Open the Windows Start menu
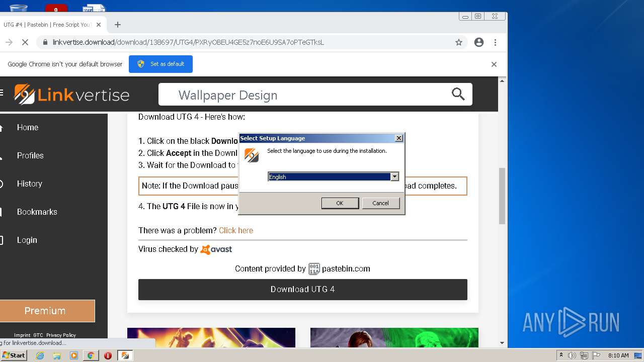 [x=14, y=355]
